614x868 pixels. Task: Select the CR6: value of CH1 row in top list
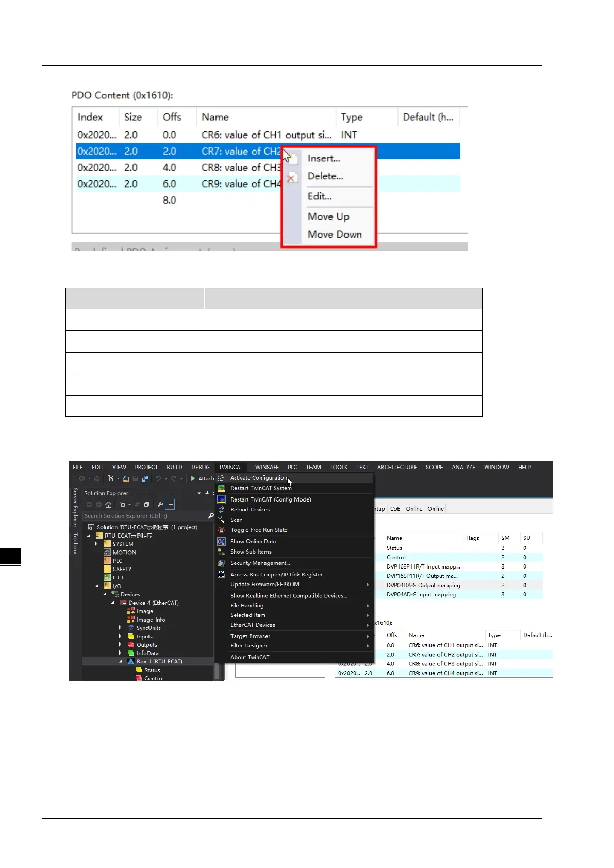pos(268,135)
